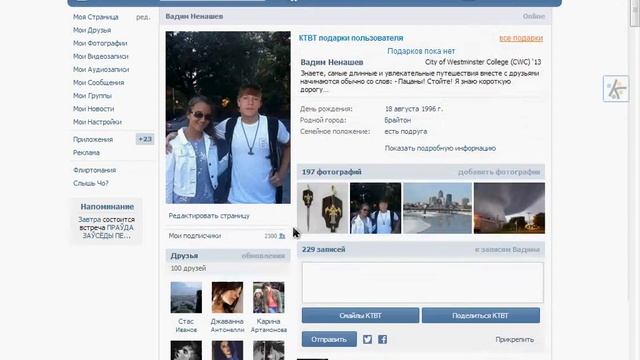
Task: Click Смайлы КТВТ button
Action: click(x=360, y=316)
